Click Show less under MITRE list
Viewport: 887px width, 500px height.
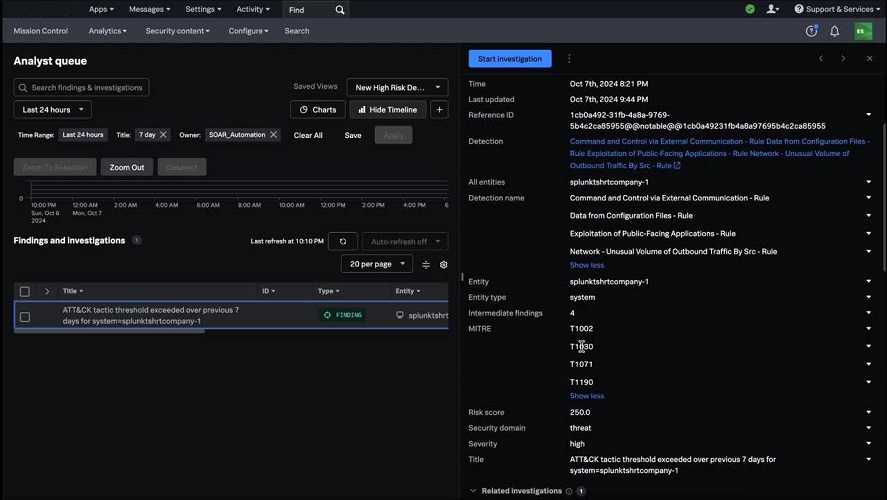[x=587, y=396]
